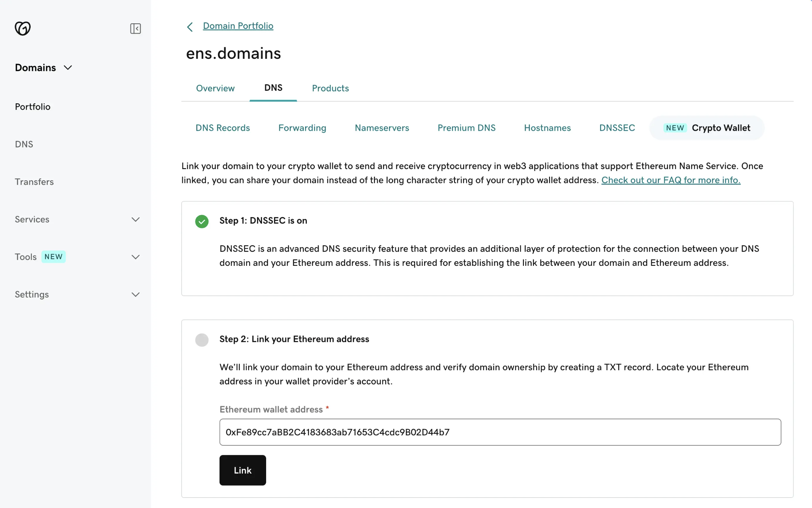
Task: Click the GoDaddy logo icon
Action: coord(23,28)
